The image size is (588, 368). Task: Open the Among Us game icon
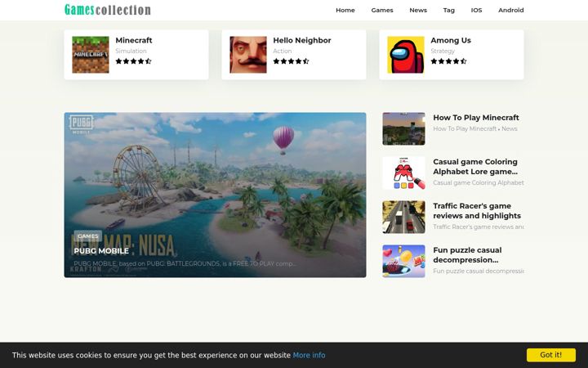[405, 55]
